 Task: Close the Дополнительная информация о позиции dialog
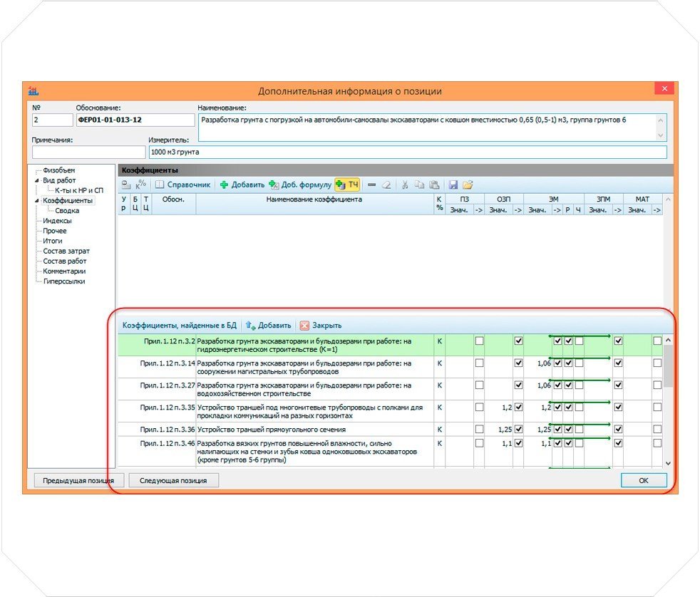pos(664,88)
